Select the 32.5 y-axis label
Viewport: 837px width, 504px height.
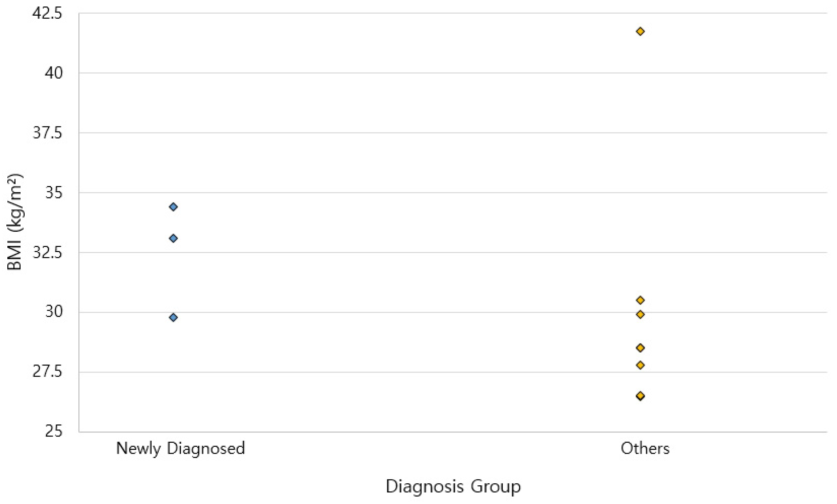[47, 253]
